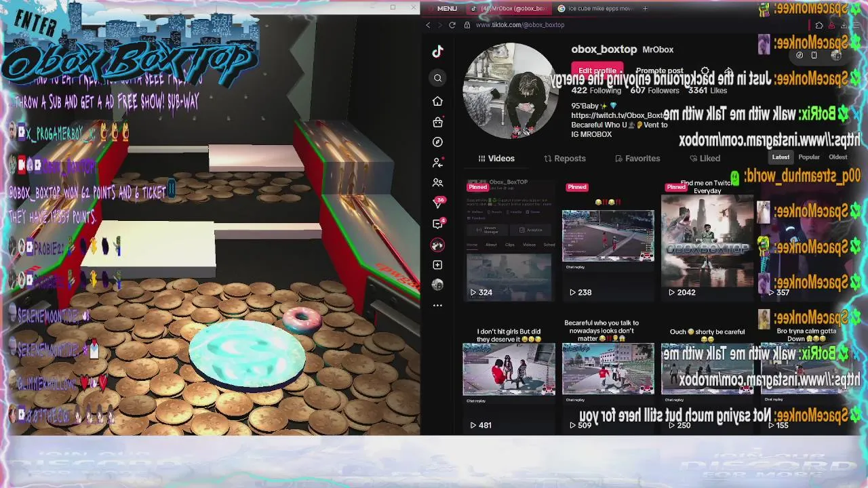Image resolution: width=868 pixels, height=488 pixels.
Task: Sort videos by Oldest
Action: 837,157
